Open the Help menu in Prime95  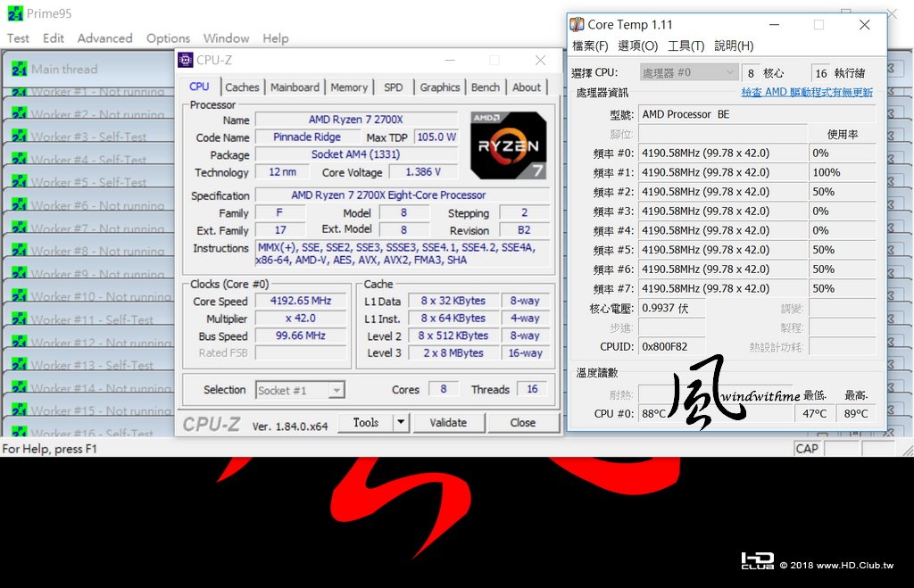(x=275, y=38)
